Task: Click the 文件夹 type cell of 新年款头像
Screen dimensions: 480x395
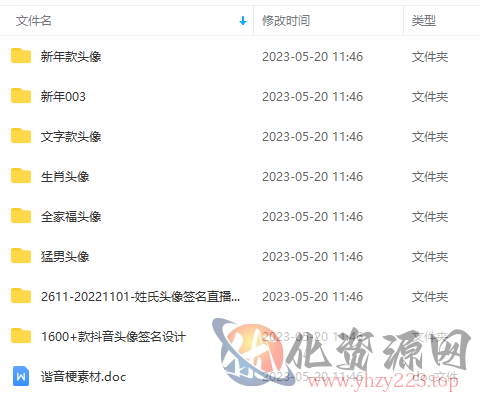Action: click(430, 57)
